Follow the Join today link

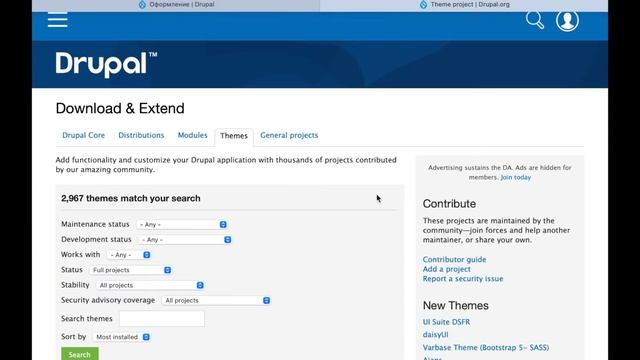(516, 177)
